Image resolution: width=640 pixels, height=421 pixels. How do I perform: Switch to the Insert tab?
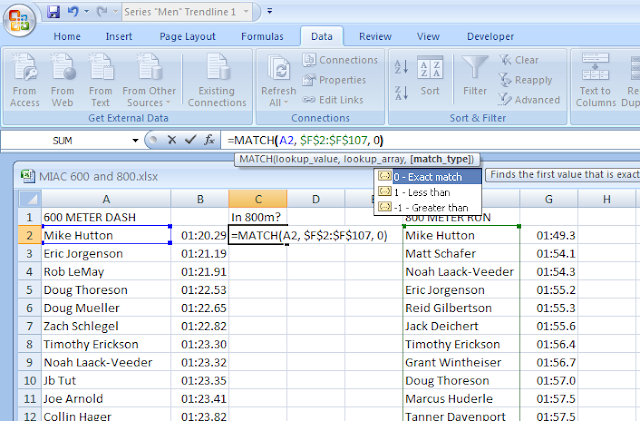click(119, 36)
